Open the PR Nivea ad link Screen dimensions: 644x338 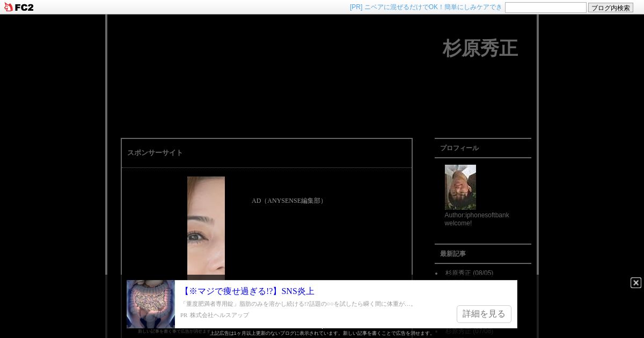pos(426,7)
